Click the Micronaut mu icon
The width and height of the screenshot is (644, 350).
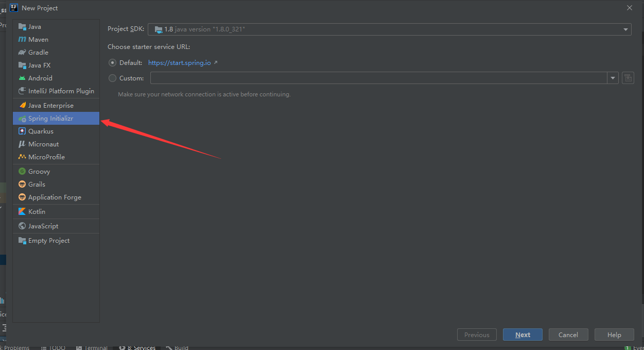(x=22, y=144)
